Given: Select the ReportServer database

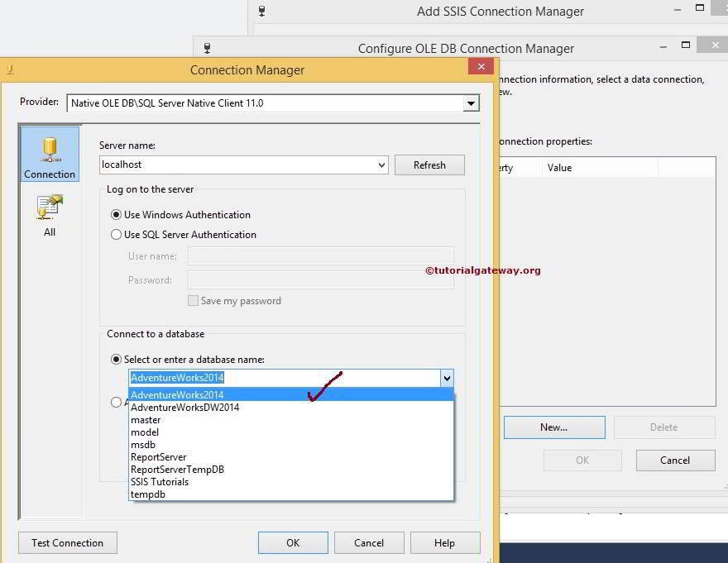Looking at the screenshot, I should tap(291, 457).
